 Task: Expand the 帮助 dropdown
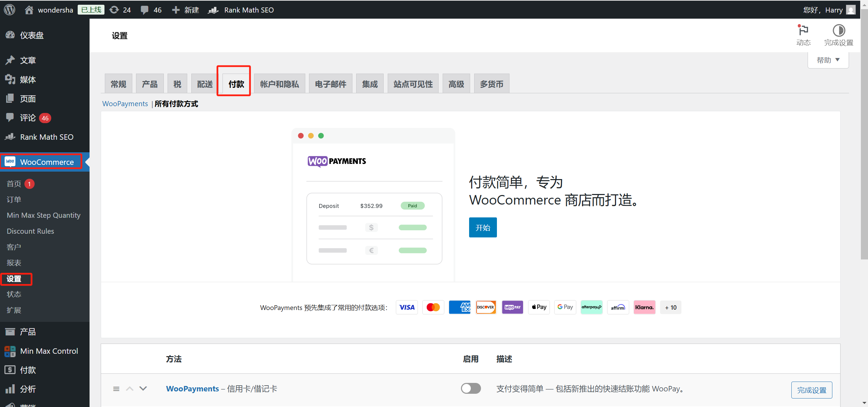828,60
